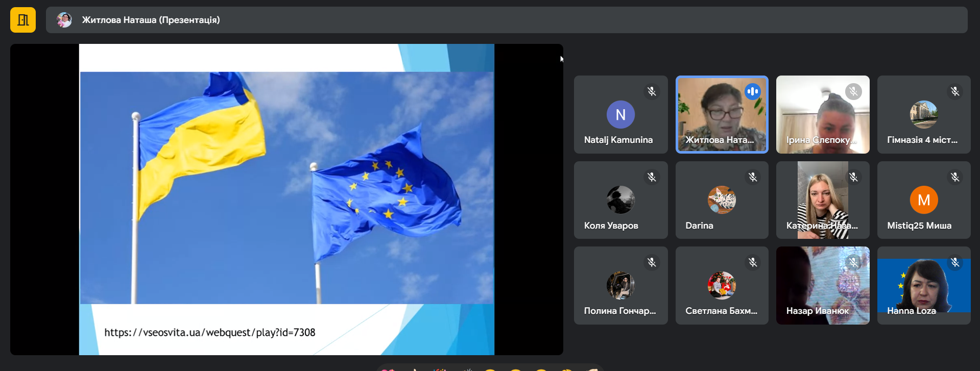Click the blue speaking indicator on Житлова tile
The height and width of the screenshot is (371, 980).
[752, 91]
